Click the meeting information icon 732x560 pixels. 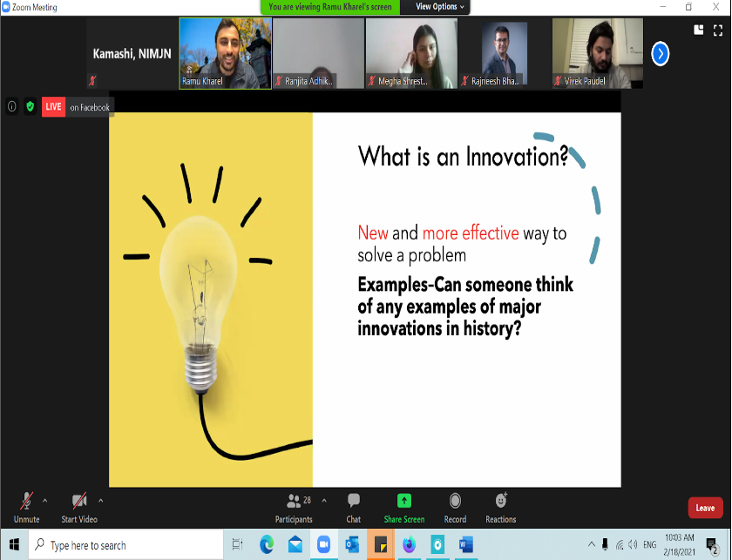(x=12, y=106)
